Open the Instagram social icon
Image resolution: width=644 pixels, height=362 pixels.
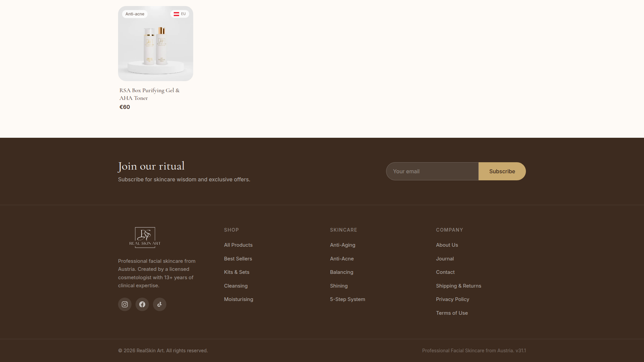click(124, 304)
